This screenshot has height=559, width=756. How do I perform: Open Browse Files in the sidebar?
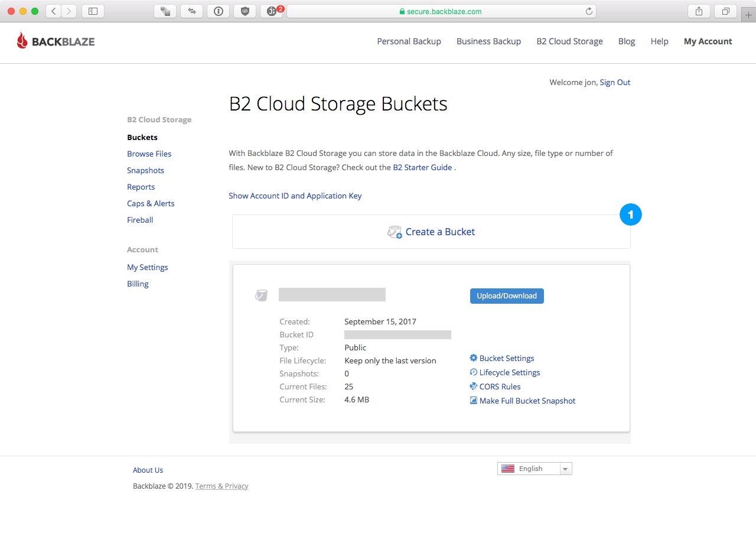point(149,154)
